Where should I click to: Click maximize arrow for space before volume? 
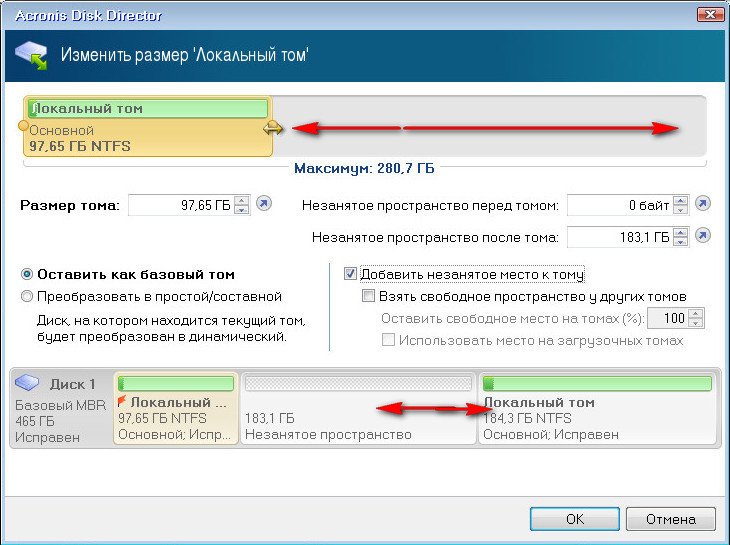703,203
